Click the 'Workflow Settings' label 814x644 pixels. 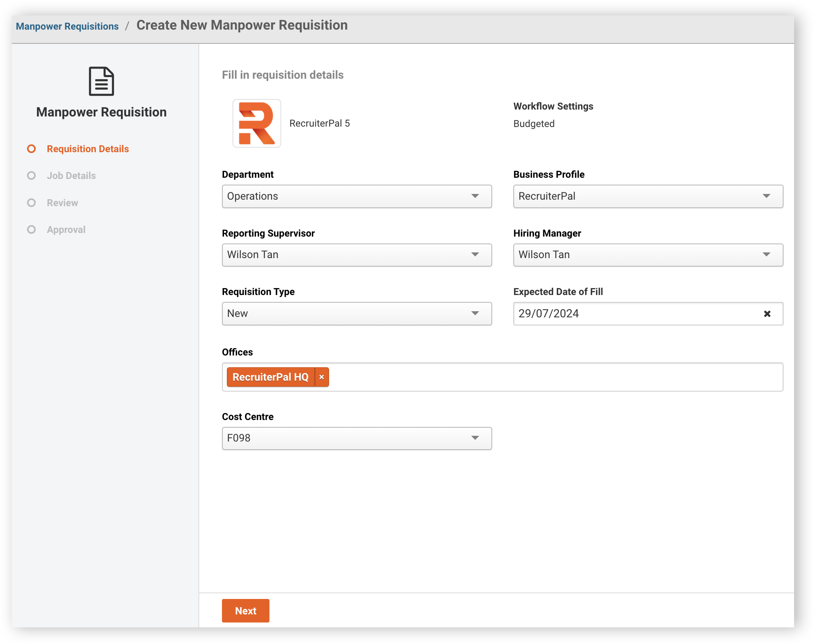click(553, 106)
